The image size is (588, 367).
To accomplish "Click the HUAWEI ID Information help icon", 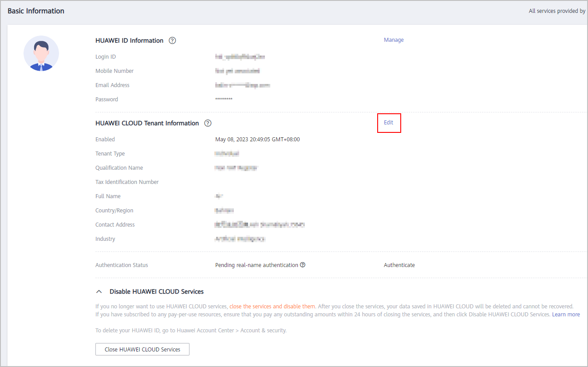I will coord(173,40).
